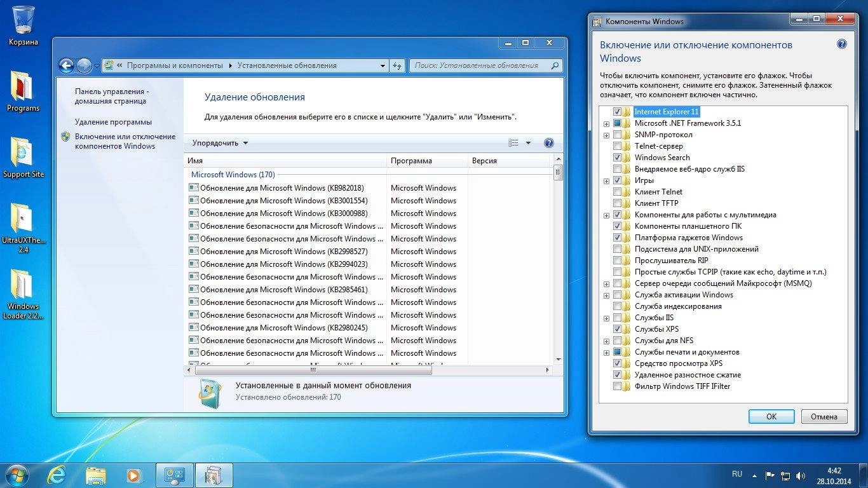Uncheck the Windows Search component
The width and height of the screenshot is (868, 488).
617,158
